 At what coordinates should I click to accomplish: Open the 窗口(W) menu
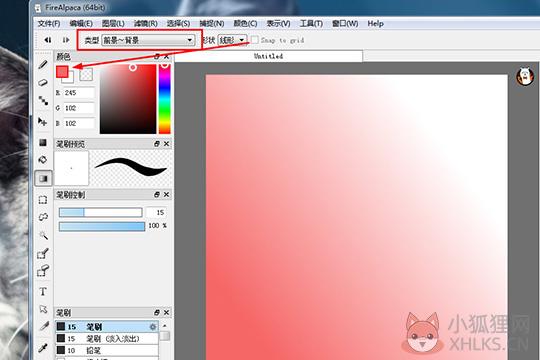(x=345, y=23)
